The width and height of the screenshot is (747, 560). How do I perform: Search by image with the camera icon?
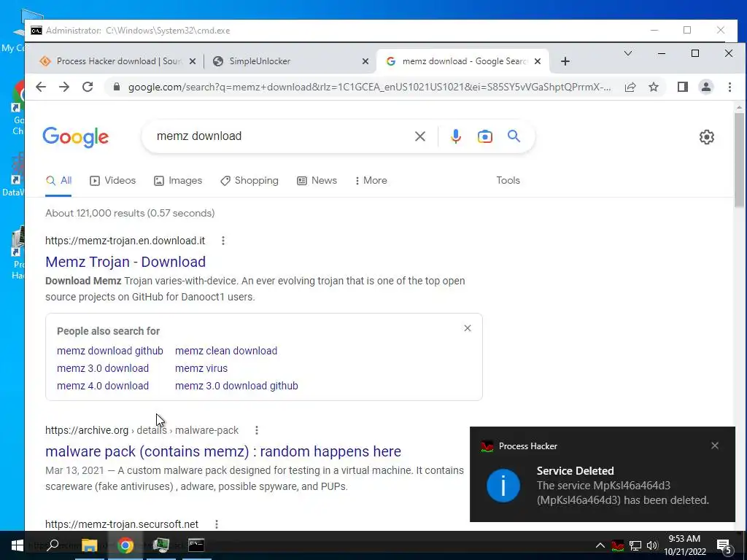[484, 136]
